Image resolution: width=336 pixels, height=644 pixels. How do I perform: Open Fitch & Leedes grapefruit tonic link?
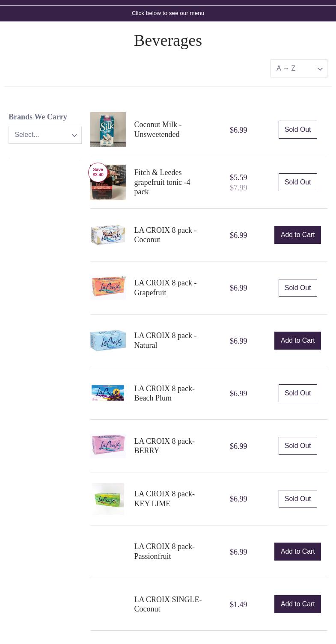(x=162, y=182)
